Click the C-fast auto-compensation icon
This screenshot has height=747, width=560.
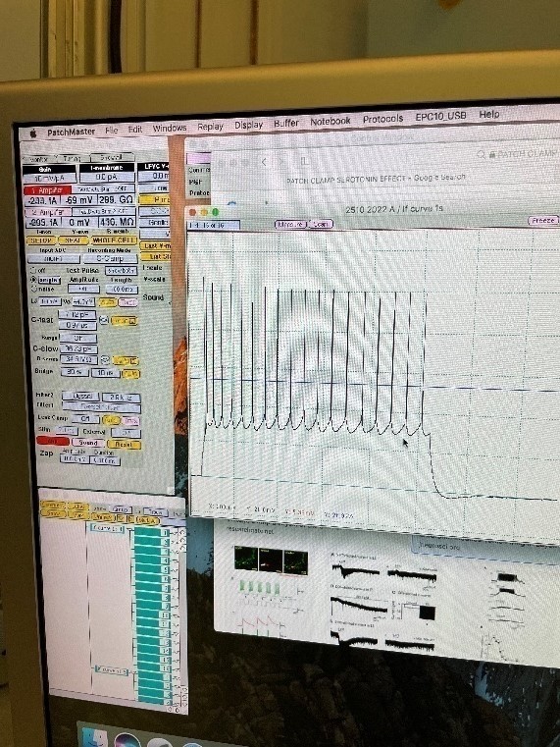(x=105, y=320)
